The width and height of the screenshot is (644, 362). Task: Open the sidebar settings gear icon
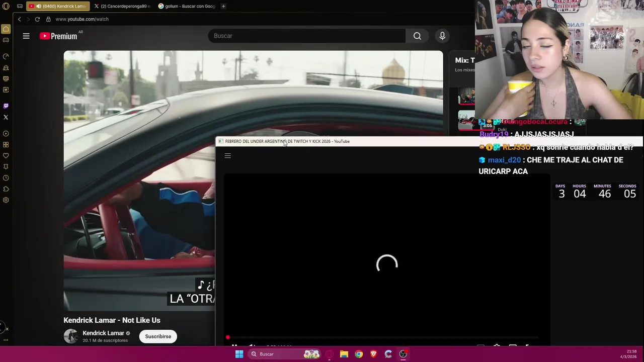[x=6, y=200]
